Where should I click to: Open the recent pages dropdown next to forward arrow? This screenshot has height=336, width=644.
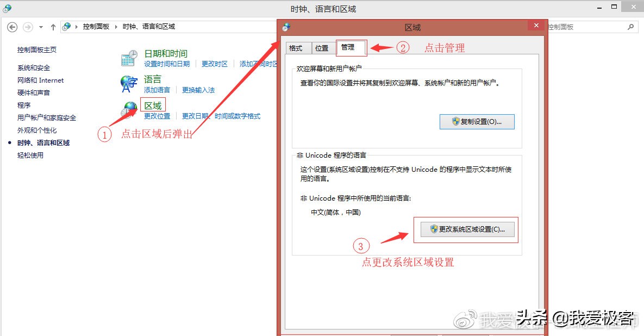tap(41, 26)
